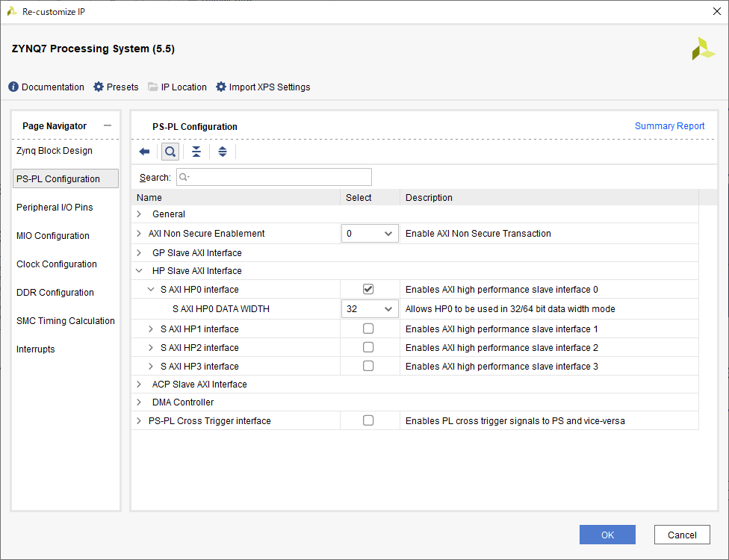Open Presets gear icon
This screenshot has width=729, height=560.
click(99, 87)
